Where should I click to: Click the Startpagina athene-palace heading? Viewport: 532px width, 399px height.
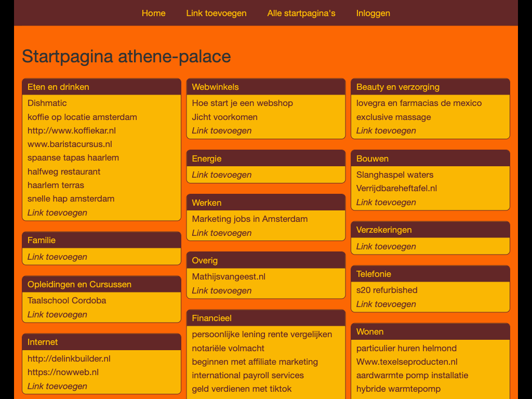[126, 56]
